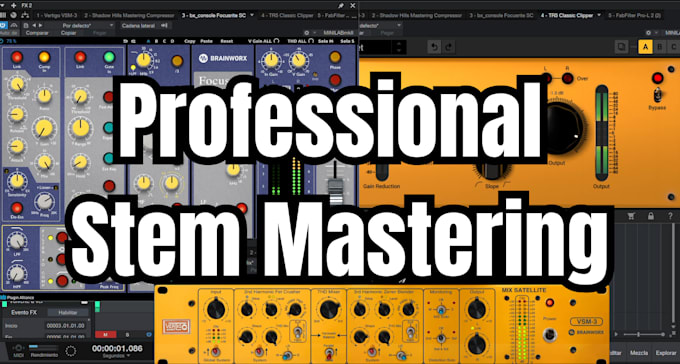Open the Explorar view at bottom right
The width and height of the screenshot is (680, 364).
(x=665, y=353)
